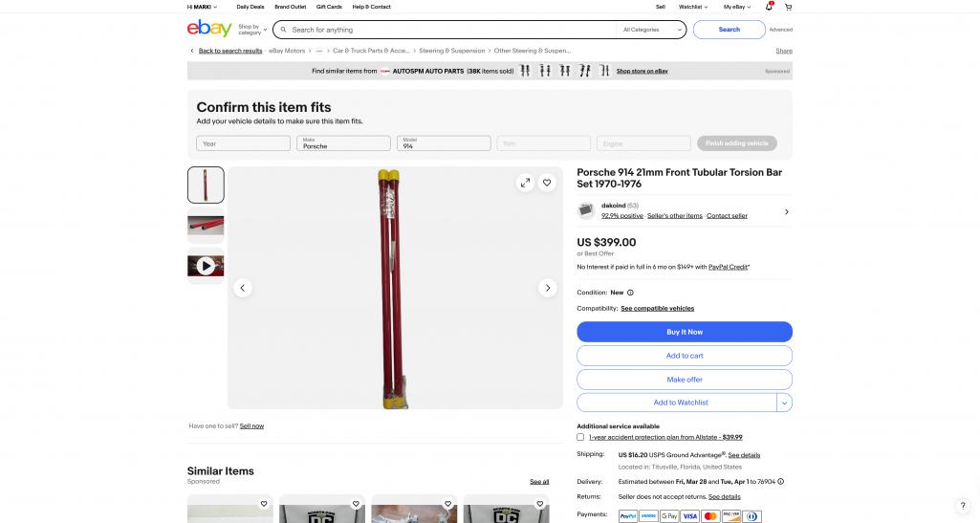
Task: Favorite the fourth similar item heart
Action: point(540,504)
